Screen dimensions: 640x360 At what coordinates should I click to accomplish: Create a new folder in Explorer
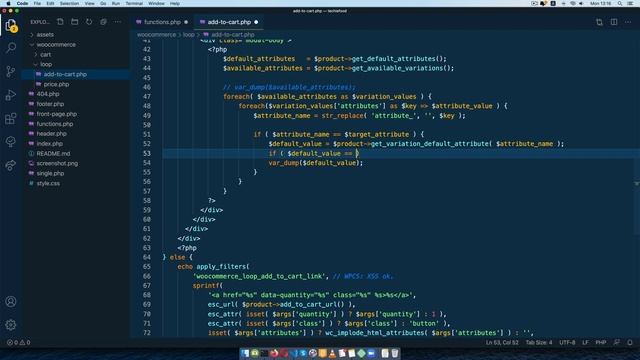75,22
